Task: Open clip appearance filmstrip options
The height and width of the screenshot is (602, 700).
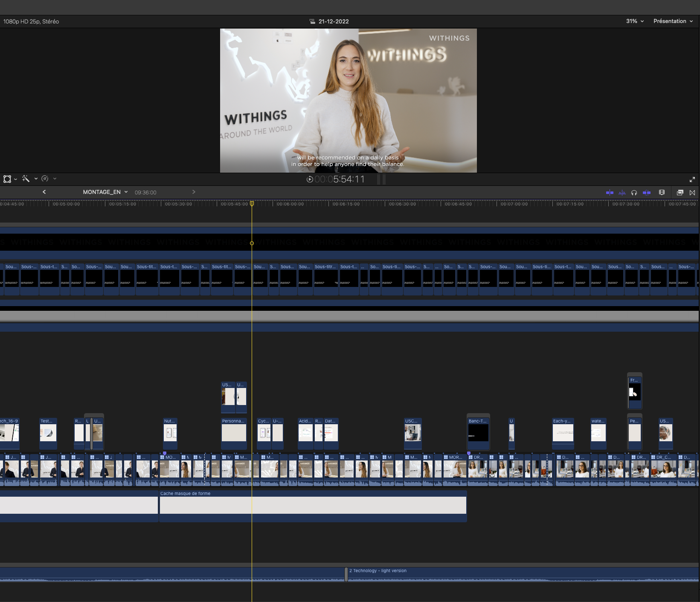Action: tap(662, 193)
